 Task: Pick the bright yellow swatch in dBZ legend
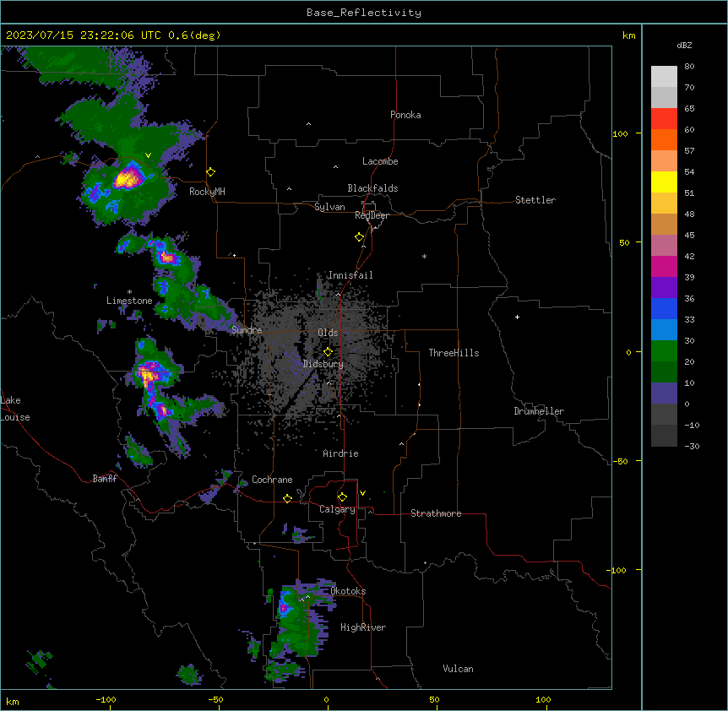pos(664,182)
